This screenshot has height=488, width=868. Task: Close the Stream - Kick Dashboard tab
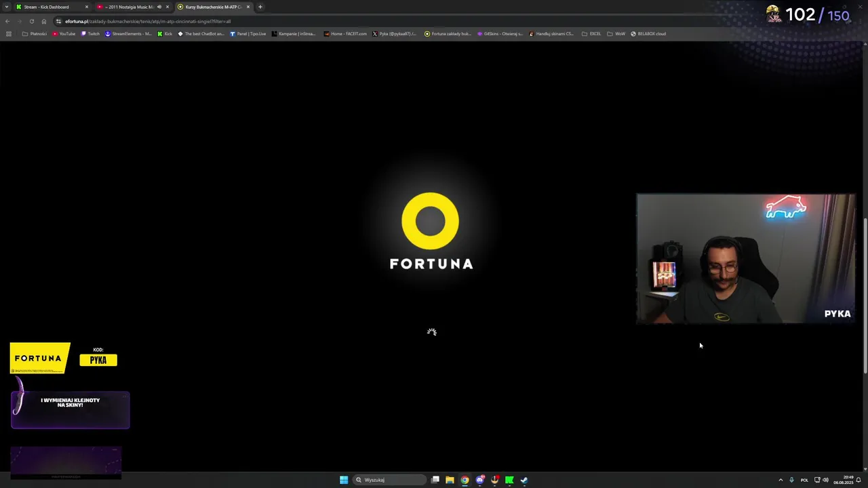(87, 7)
